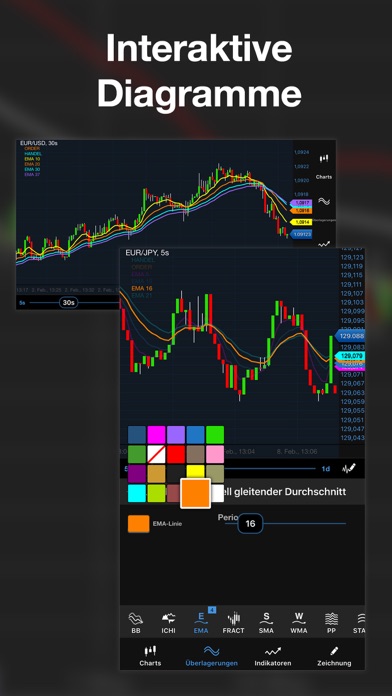This screenshot has height=696, width=392.
Task: Pick the pink color swatch
Action: pos(215,454)
